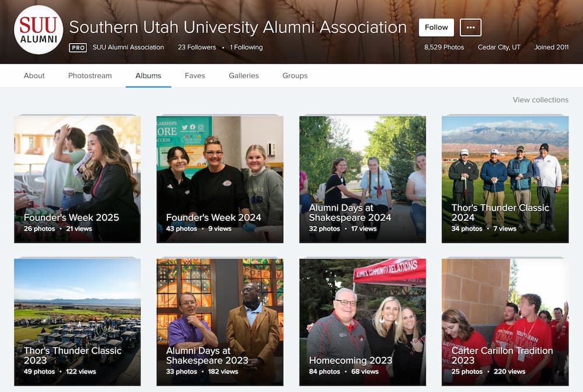Go to the Galleries tab

244,76
